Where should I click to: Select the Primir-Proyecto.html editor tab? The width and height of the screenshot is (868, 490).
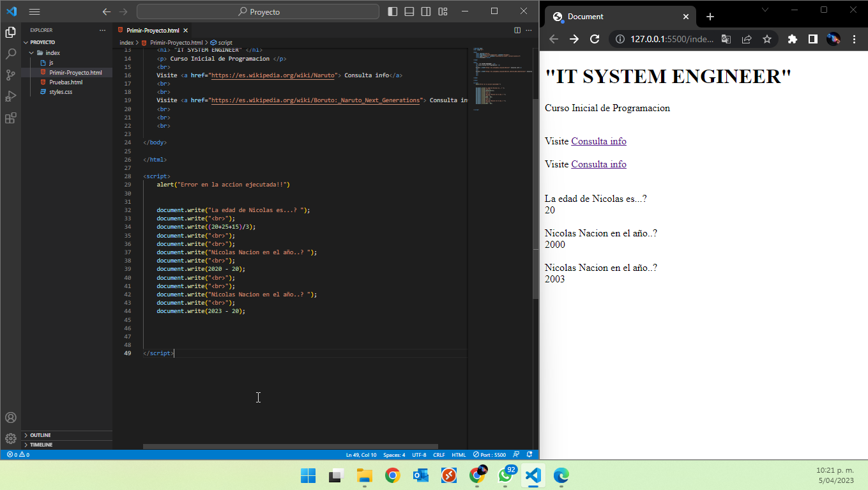[153, 30]
